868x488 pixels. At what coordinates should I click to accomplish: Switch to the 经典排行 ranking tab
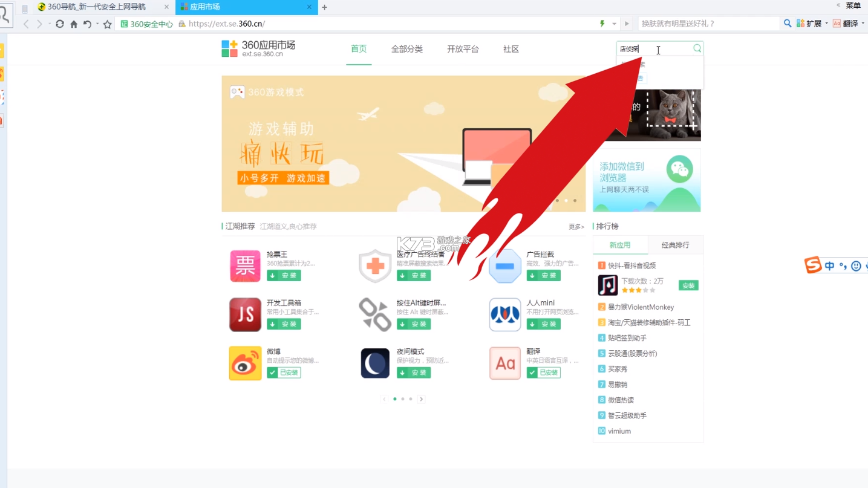point(675,245)
